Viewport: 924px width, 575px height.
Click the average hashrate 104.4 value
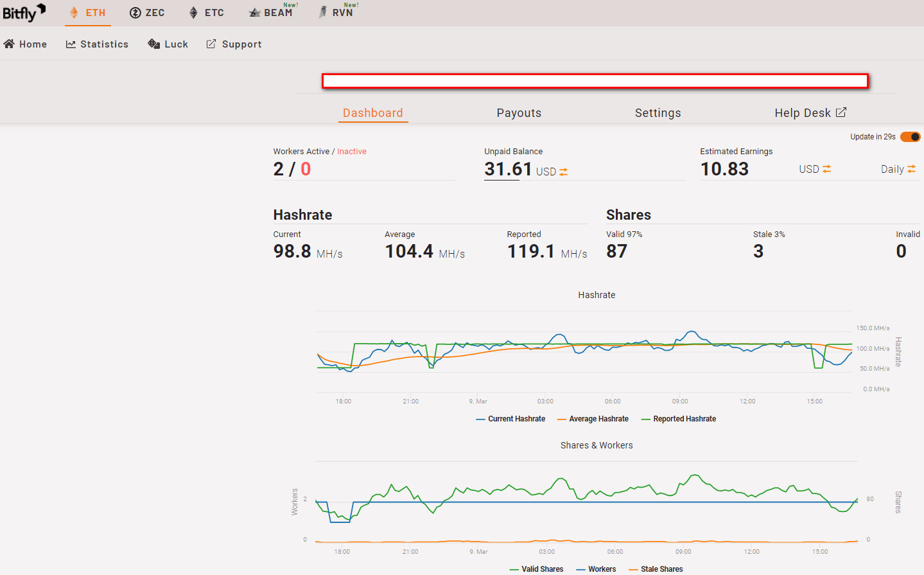click(409, 251)
